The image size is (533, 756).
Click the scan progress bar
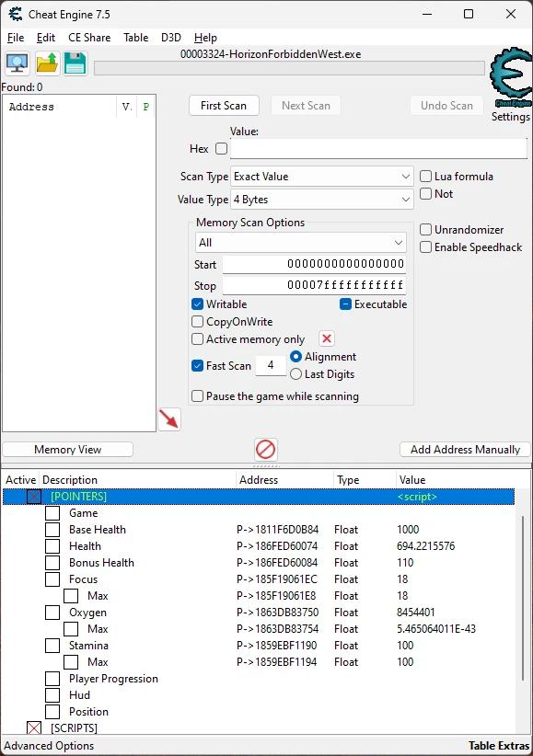click(289, 68)
